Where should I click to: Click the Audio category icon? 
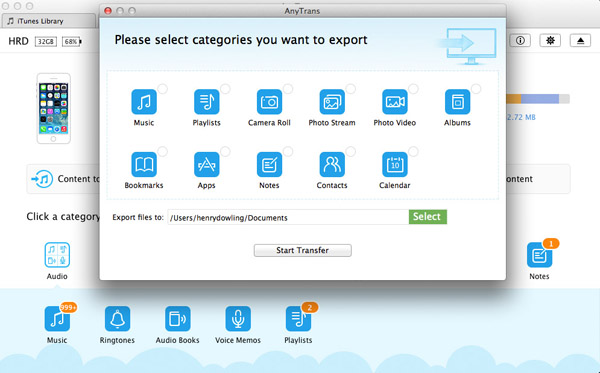coord(57,254)
